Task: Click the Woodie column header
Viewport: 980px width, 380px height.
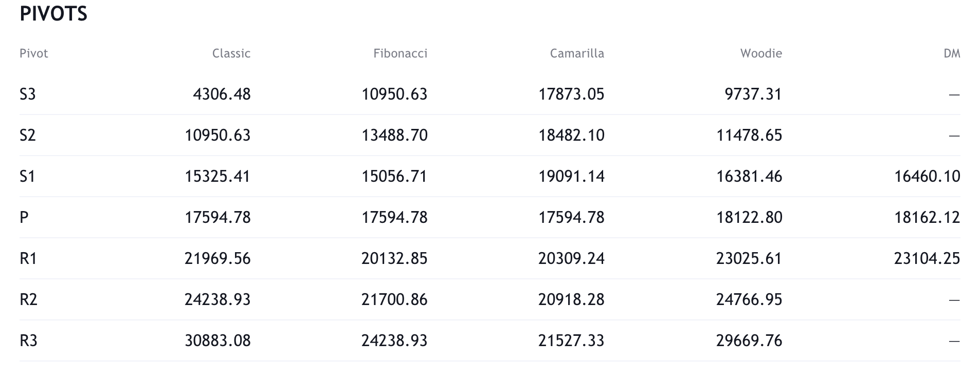Action: [761, 53]
